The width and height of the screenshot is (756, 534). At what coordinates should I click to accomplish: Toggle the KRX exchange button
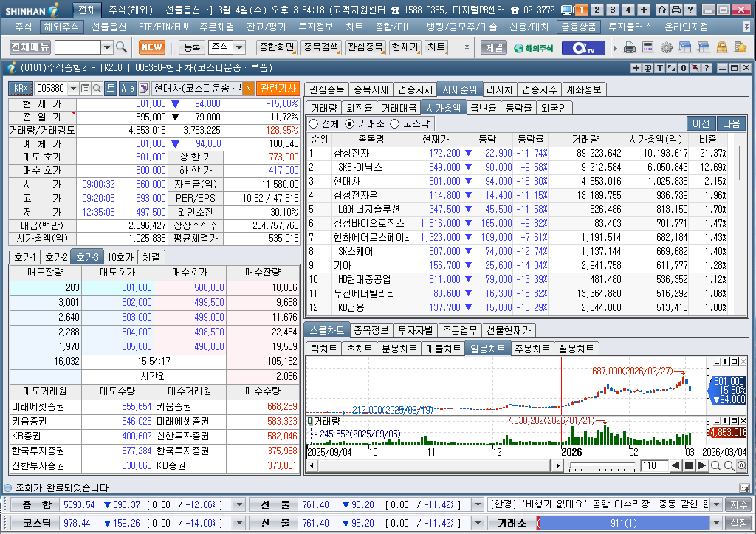(21, 89)
